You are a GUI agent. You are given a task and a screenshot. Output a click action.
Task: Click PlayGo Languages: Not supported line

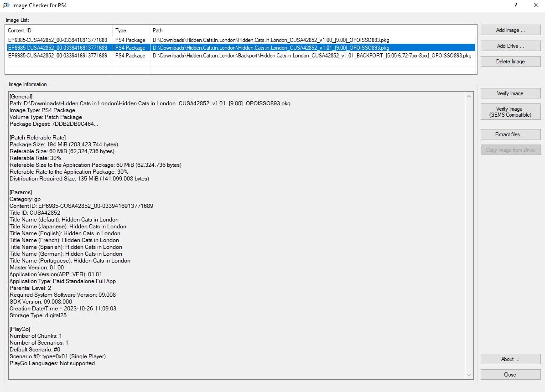click(52, 363)
